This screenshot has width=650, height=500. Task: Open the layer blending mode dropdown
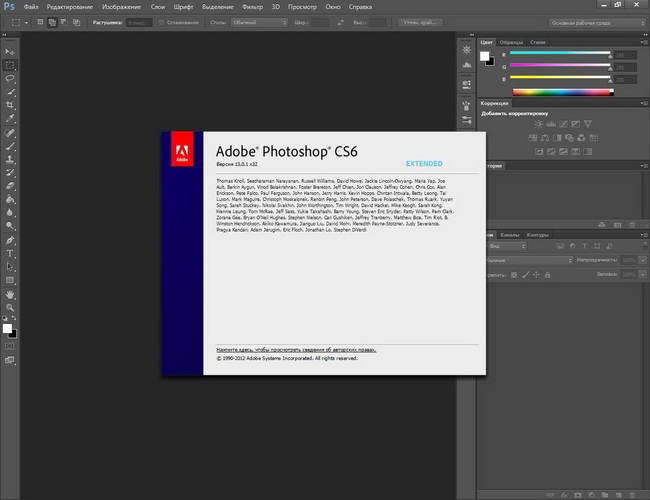(x=529, y=260)
